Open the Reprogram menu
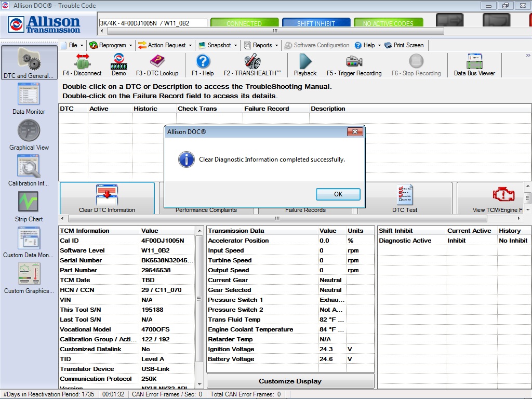The height and width of the screenshot is (399, 532). coord(111,45)
